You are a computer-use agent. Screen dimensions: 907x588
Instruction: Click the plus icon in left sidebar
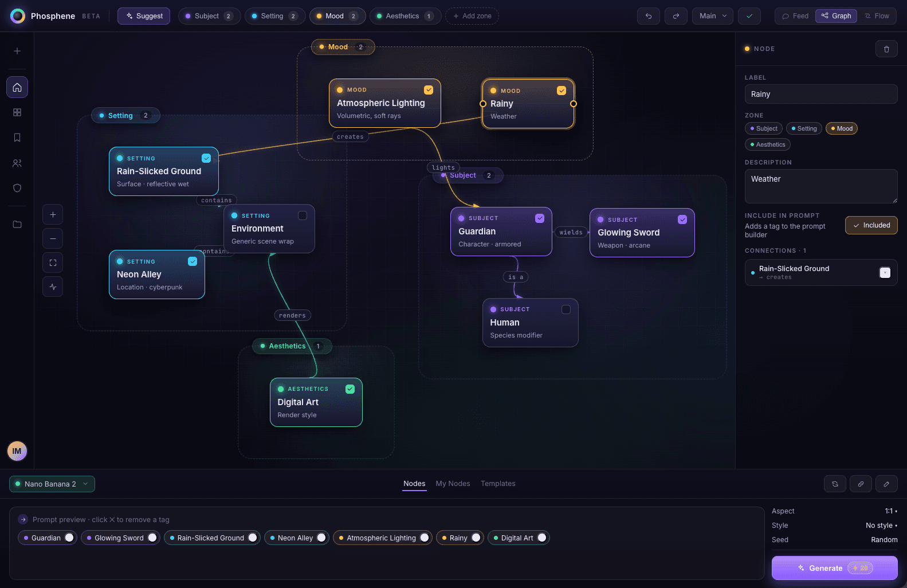click(17, 51)
